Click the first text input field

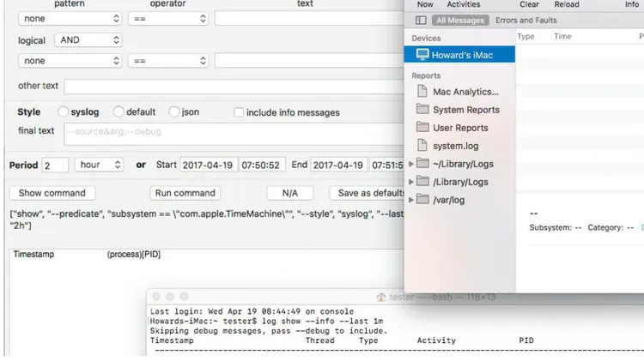309,19
